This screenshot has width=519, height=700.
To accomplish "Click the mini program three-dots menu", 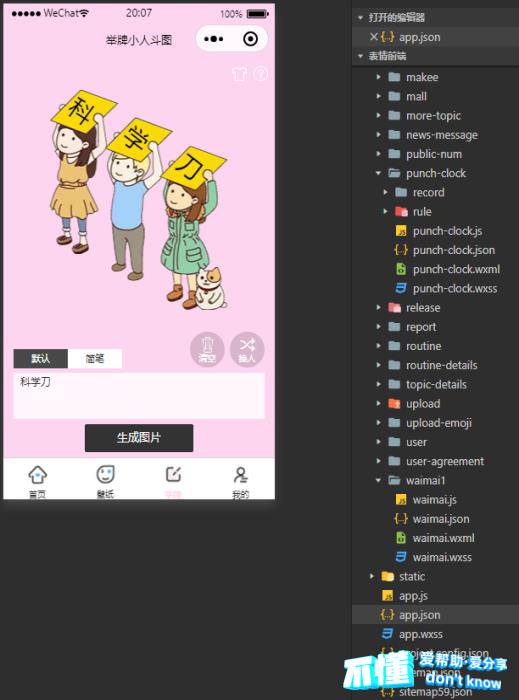I will tap(213, 39).
